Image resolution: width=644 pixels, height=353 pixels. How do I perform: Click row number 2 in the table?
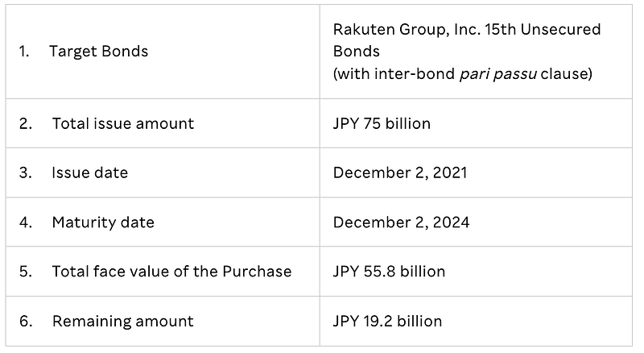26,123
